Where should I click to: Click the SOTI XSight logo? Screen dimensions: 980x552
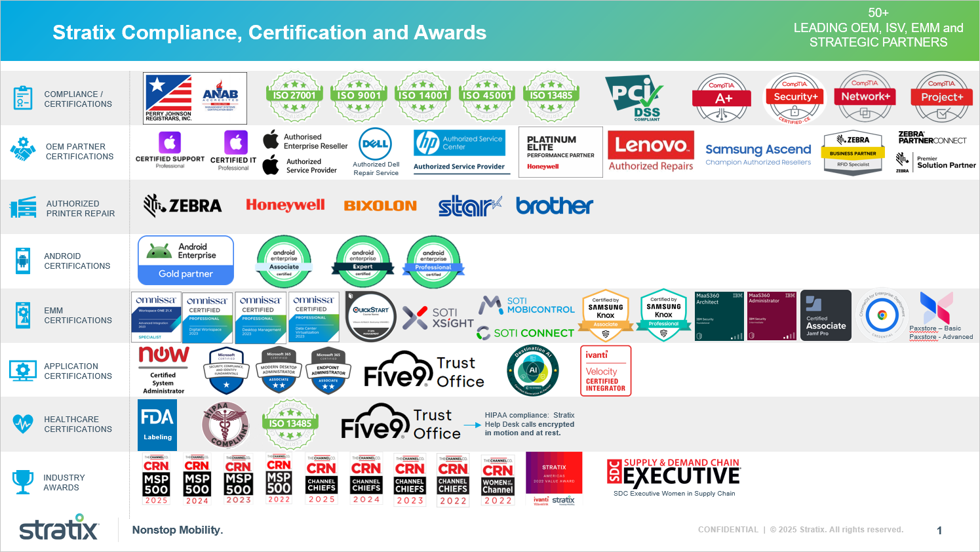click(438, 317)
